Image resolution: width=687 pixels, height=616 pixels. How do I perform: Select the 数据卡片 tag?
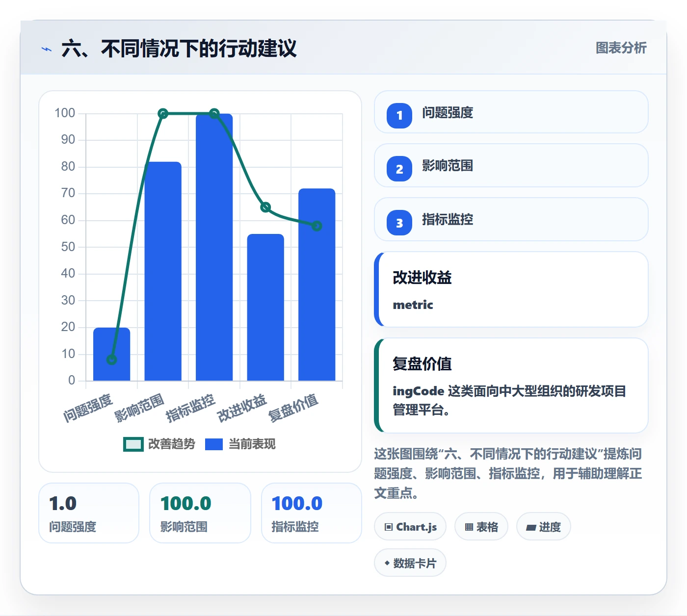tap(410, 563)
